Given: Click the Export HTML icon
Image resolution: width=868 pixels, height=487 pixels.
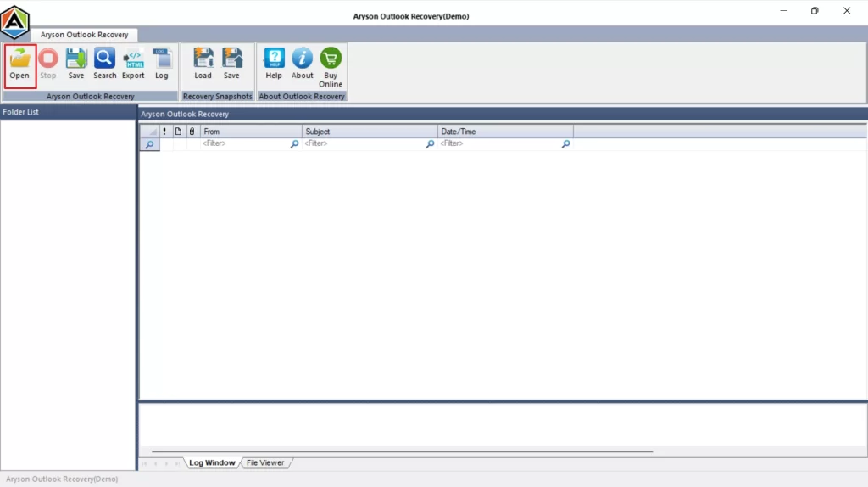Looking at the screenshot, I should point(133,64).
